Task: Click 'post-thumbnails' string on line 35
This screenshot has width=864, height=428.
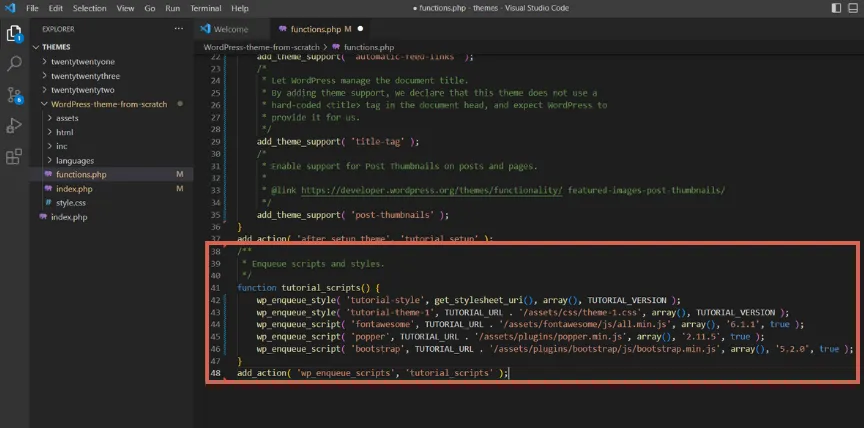Action: 393,215
